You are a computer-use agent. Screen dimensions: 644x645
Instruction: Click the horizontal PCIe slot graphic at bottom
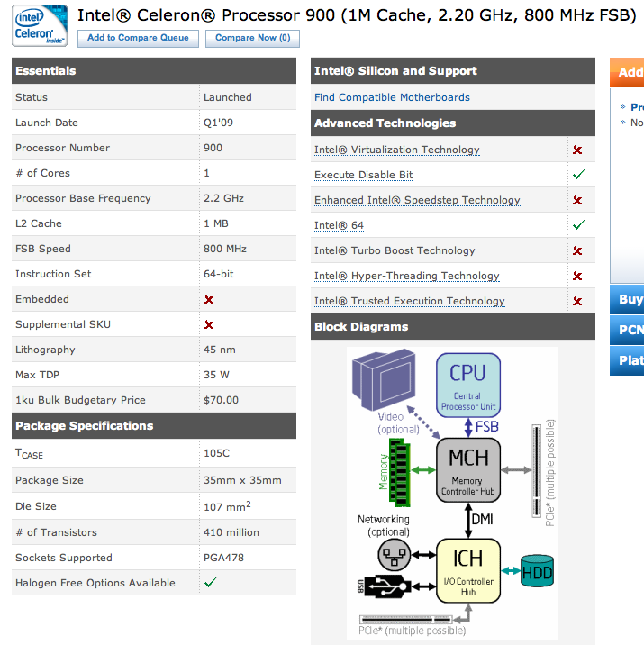pyautogui.click(x=405, y=620)
